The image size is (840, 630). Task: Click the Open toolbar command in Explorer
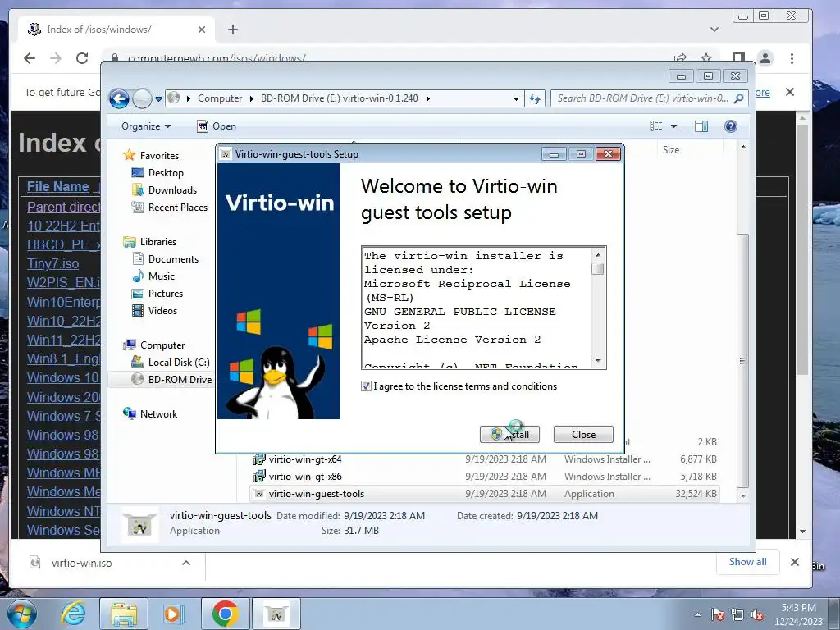(217, 126)
